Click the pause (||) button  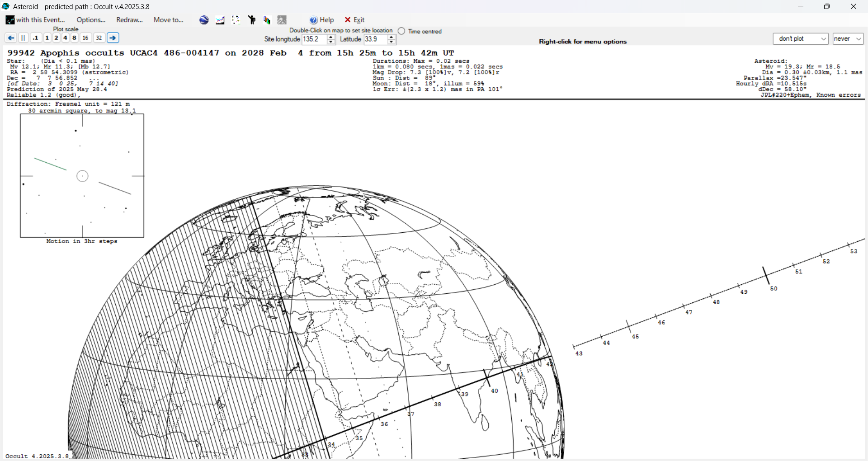(24, 38)
